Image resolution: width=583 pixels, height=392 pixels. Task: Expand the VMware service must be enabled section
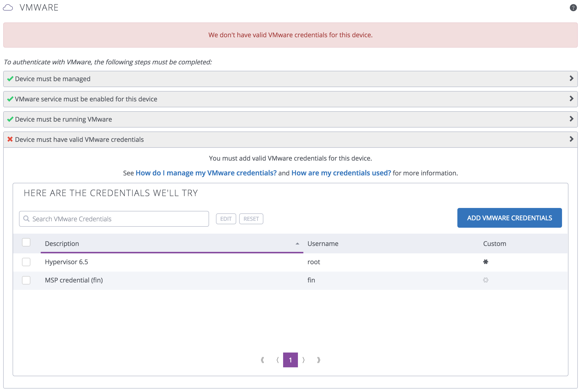(x=571, y=99)
